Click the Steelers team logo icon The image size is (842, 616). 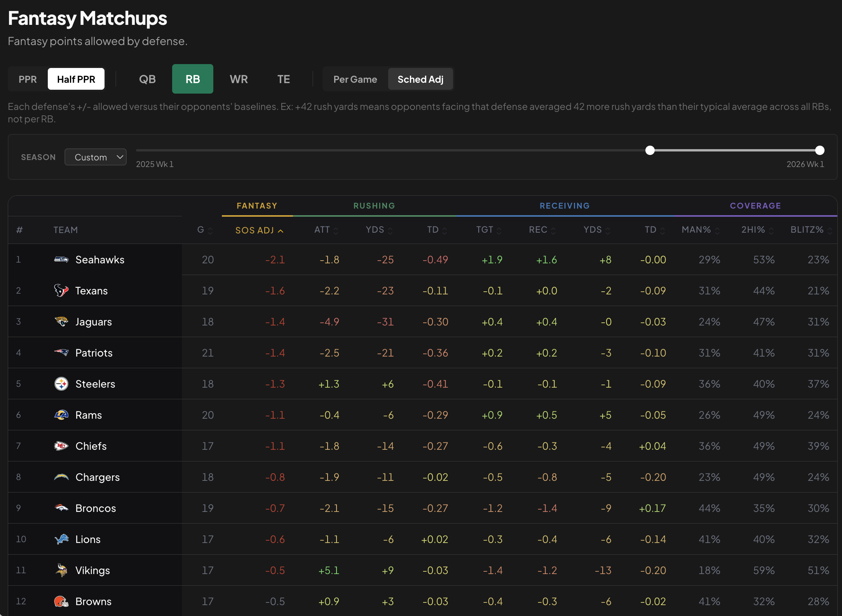61,384
